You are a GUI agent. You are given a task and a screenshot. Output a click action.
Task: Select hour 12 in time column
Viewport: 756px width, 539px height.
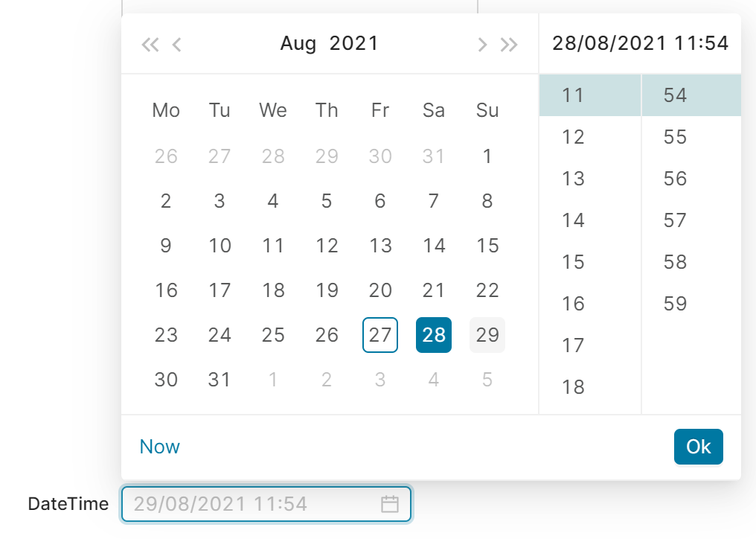[574, 137]
